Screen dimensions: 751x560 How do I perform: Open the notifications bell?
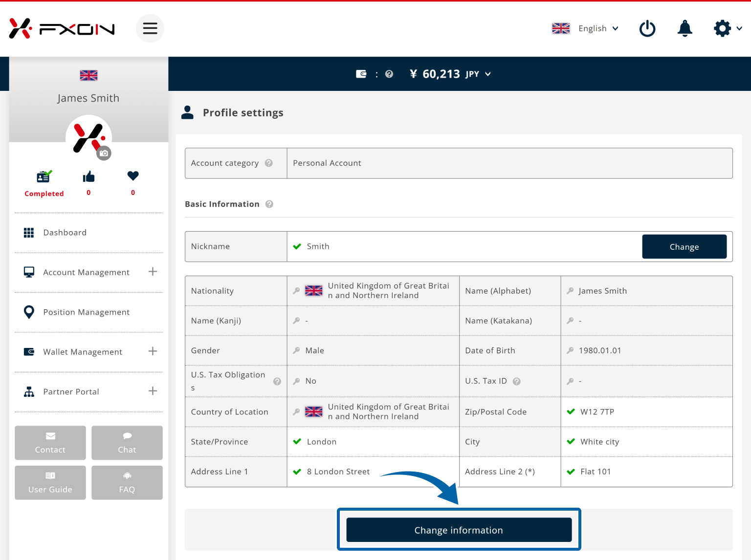click(685, 28)
